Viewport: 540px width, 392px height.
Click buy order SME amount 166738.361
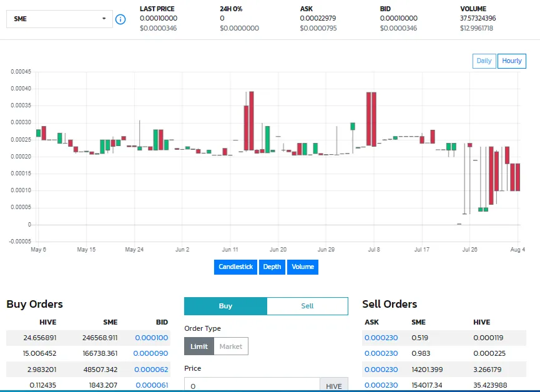pos(101,353)
